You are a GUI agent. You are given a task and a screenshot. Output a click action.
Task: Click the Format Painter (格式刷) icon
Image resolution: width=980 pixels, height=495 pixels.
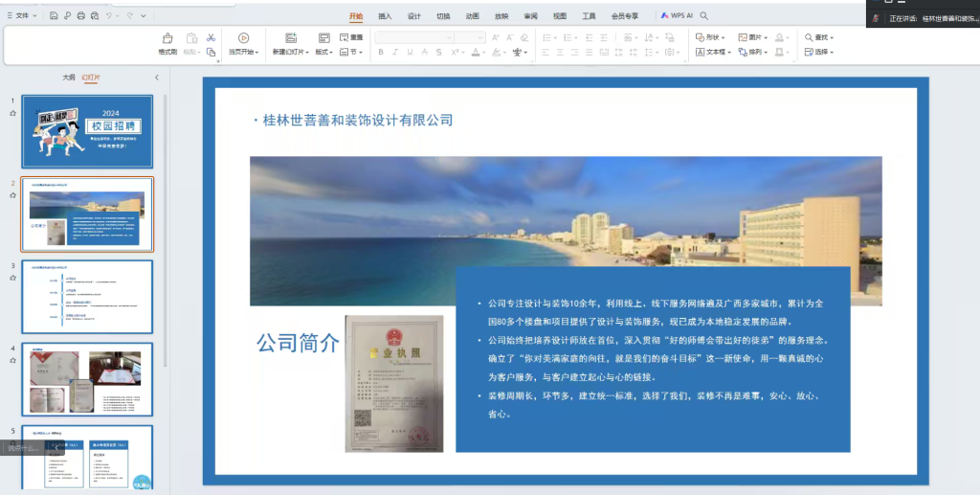(x=167, y=38)
